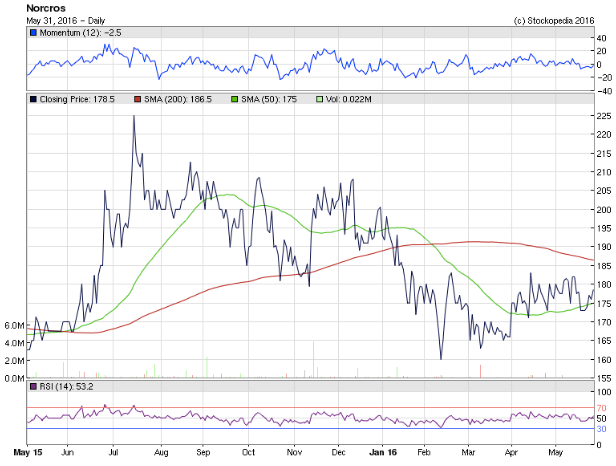This screenshot has height=466, width=616.
Task: Click the 'Jan 16' x-axis label
Action: [x=383, y=452]
